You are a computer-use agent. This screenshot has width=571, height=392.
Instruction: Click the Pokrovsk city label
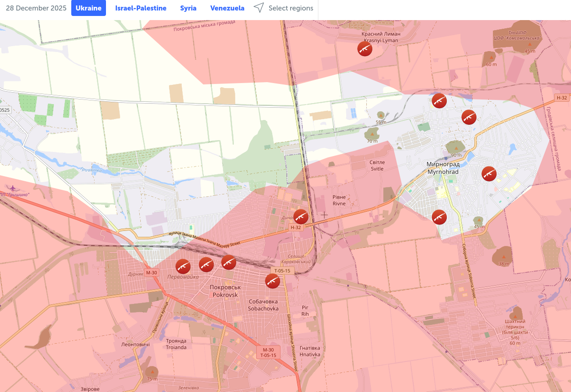coord(225,291)
